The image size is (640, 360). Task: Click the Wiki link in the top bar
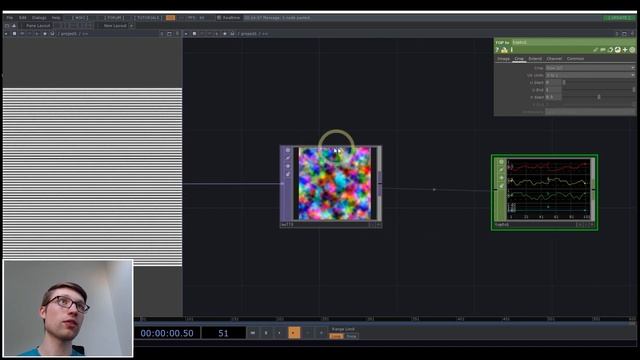[79, 18]
